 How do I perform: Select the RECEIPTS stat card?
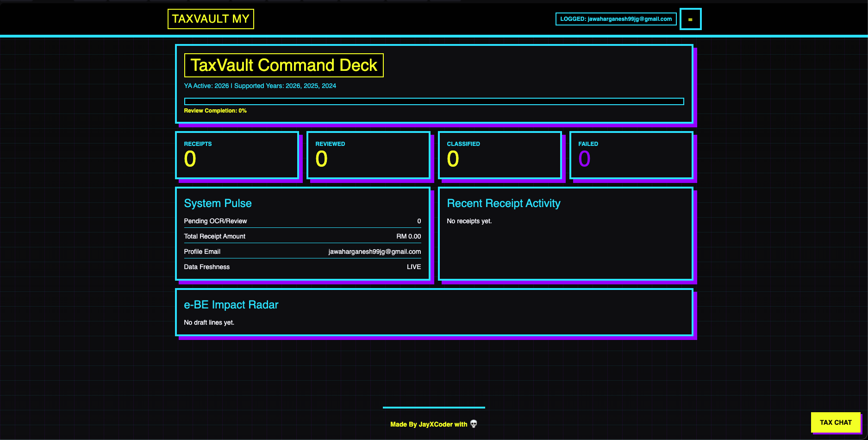click(237, 155)
